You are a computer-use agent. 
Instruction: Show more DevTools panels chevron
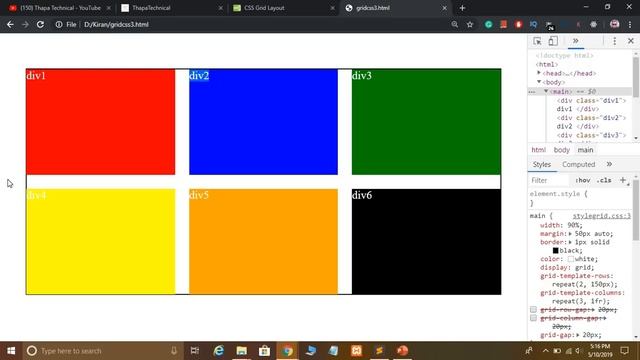(x=576, y=41)
